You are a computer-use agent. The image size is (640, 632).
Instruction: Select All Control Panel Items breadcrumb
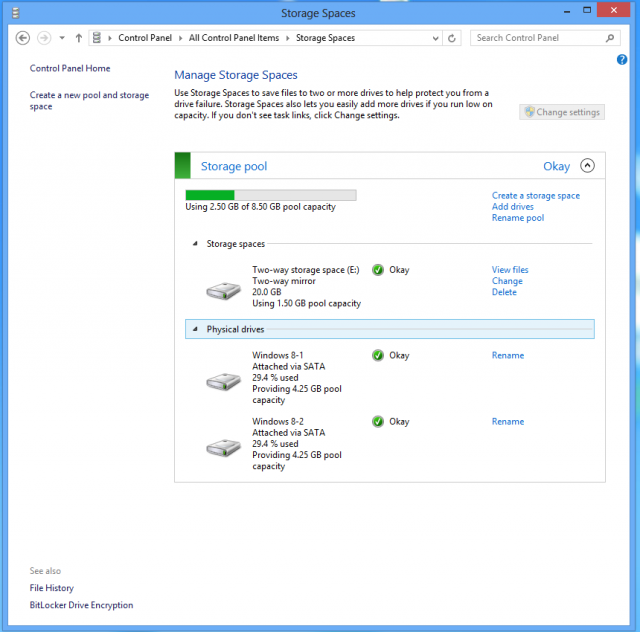234,38
